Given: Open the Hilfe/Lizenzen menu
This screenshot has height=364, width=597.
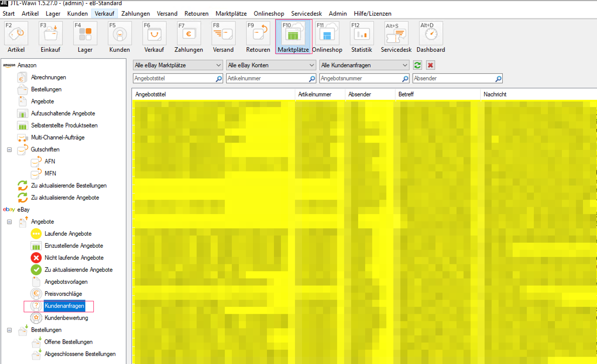Looking at the screenshot, I should pos(372,14).
